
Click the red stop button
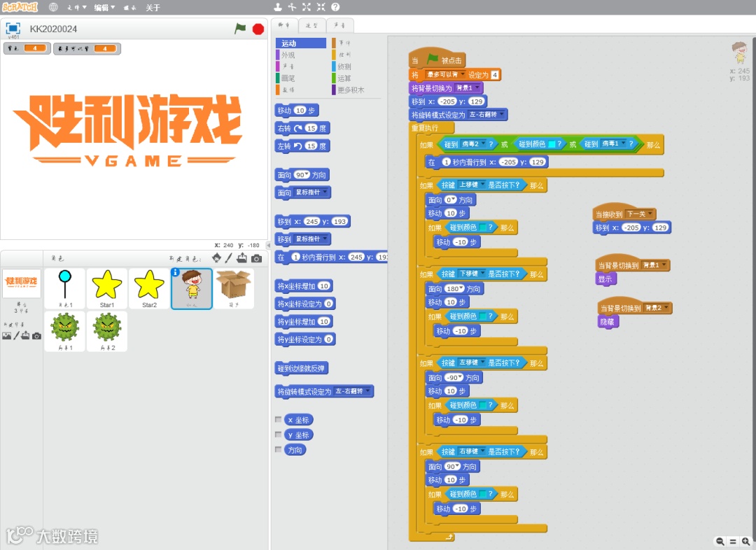tap(258, 29)
